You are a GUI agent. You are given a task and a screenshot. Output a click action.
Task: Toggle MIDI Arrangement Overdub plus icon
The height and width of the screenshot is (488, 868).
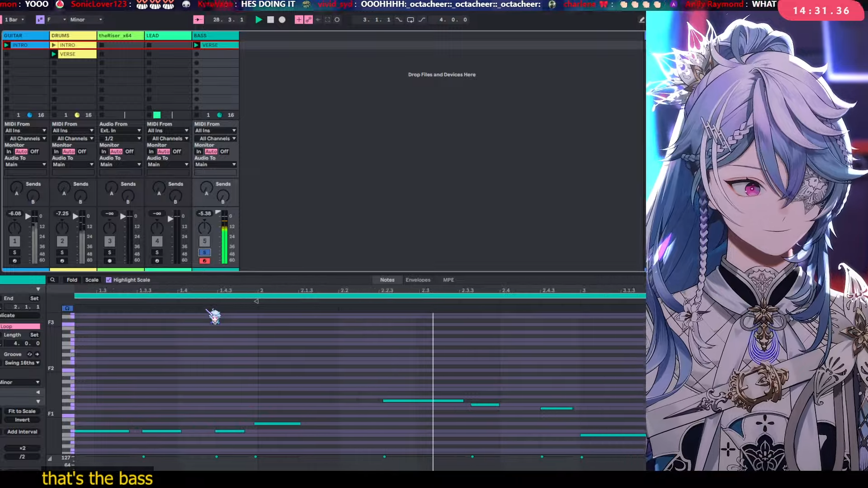[x=298, y=20]
